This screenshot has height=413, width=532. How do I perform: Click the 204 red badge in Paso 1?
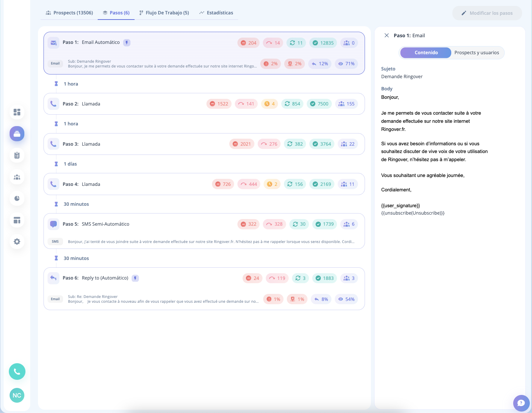pyautogui.click(x=248, y=43)
